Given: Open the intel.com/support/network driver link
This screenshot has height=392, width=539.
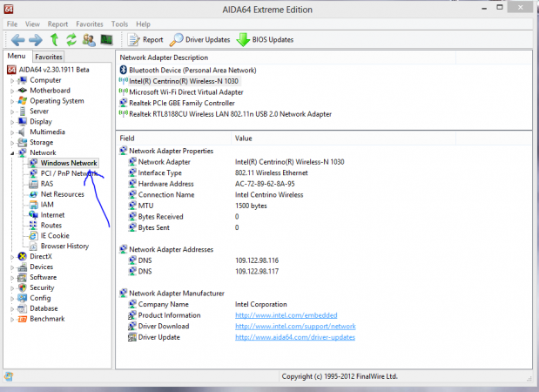Looking at the screenshot, I should (x=295, y=327).
